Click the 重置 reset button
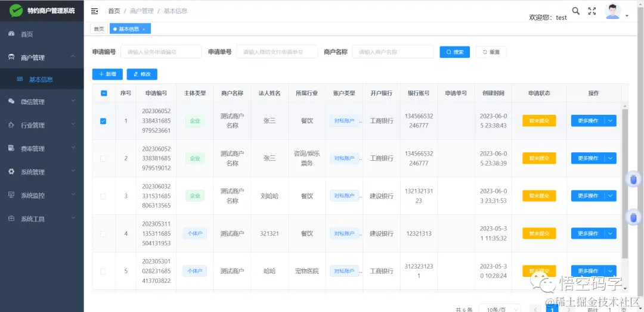644x312 pixels. pos(491,52)
